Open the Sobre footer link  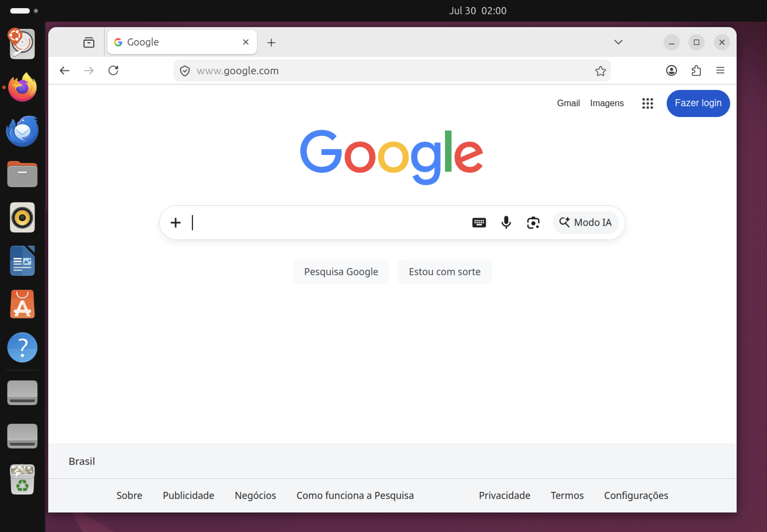tap(129, 495)
